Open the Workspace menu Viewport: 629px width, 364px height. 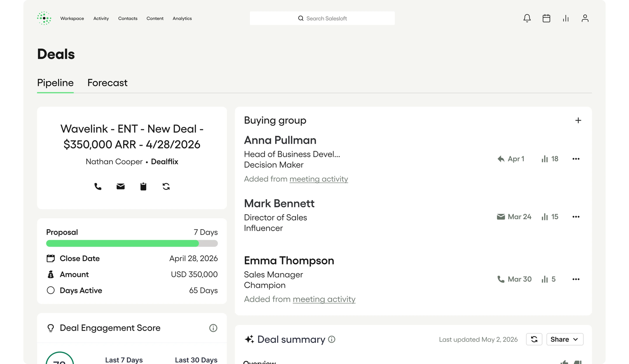tap(72, 18)
